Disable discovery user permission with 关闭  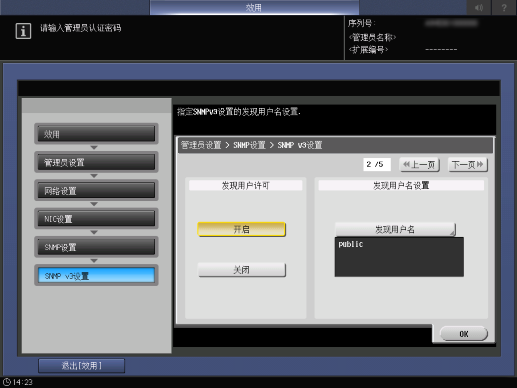[x=241, y=270]
